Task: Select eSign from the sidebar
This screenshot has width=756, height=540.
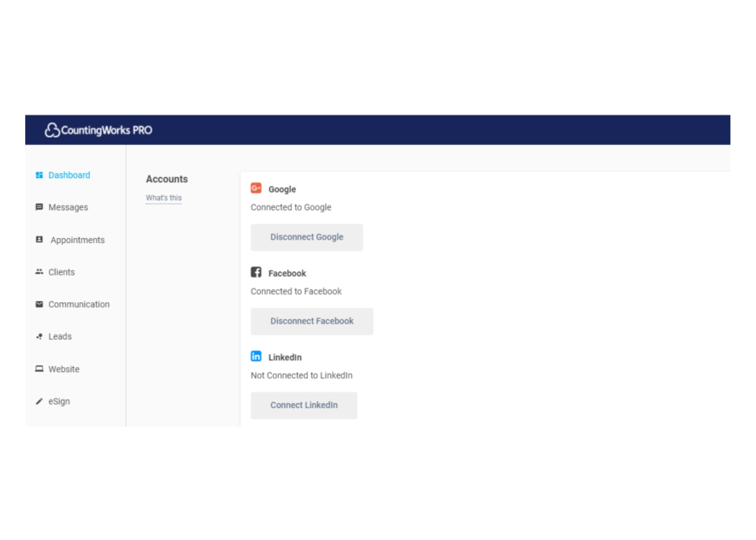Action: [59, 401]
